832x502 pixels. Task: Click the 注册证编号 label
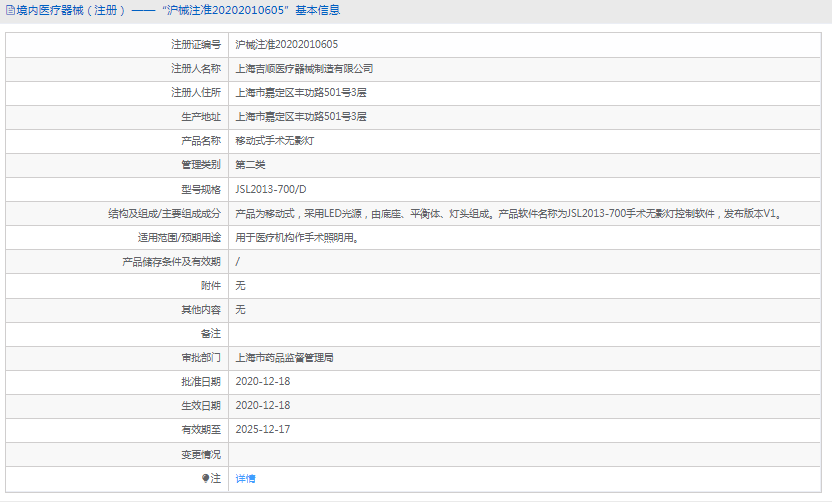[196, 45]
